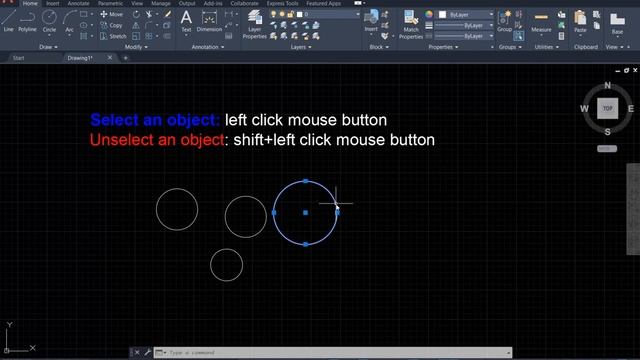The height and width of the screenshot is (360, 640).
Task: Click the Array icon
Action: click(149, 36)
